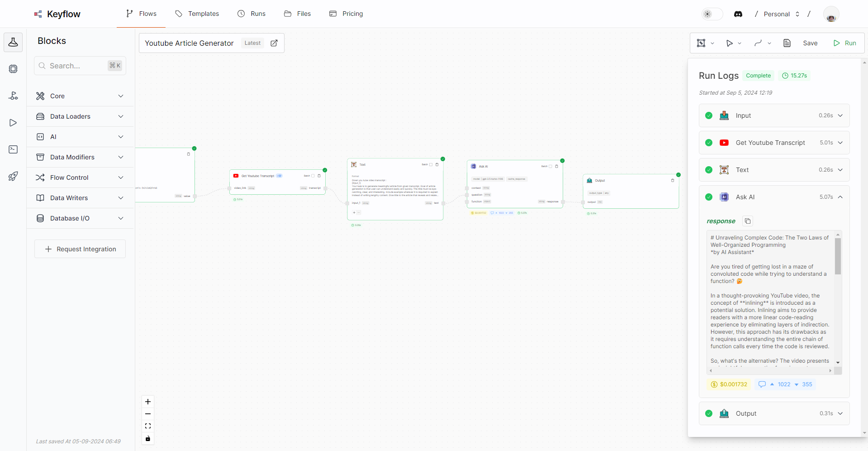The width and height of the screenshot is (868, 451).
Task: Click the Discord icon in top bar
Action: [739, 14]
